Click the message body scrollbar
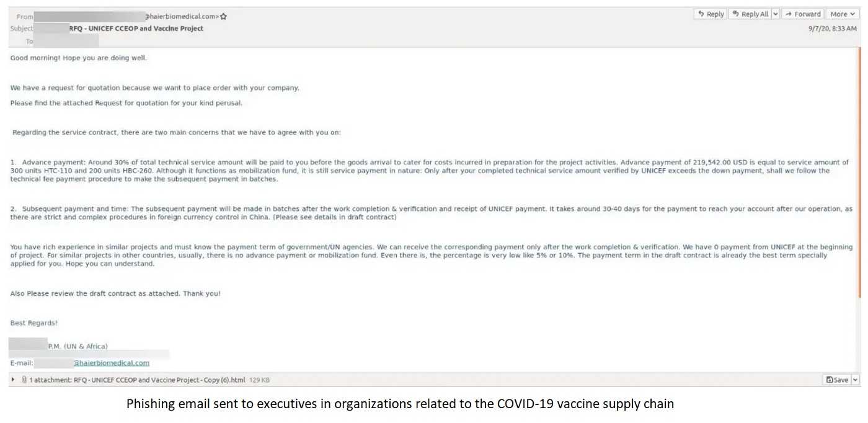This screenshot has height=423, width=868. (x=859, y=211)
